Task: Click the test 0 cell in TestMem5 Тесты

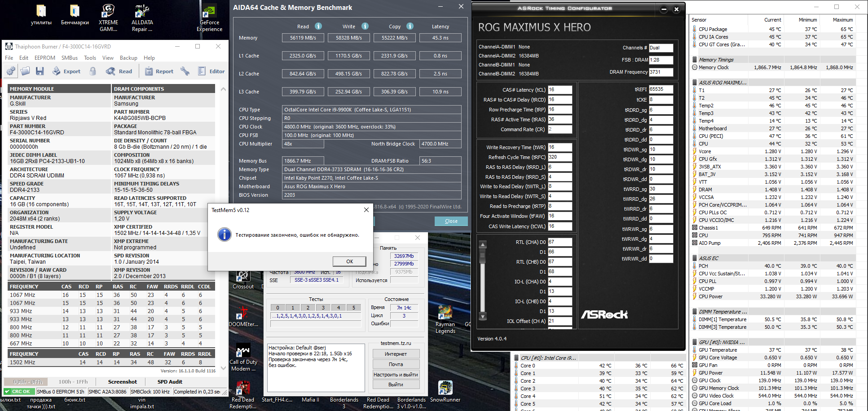Action: click(x=278, y=308)
